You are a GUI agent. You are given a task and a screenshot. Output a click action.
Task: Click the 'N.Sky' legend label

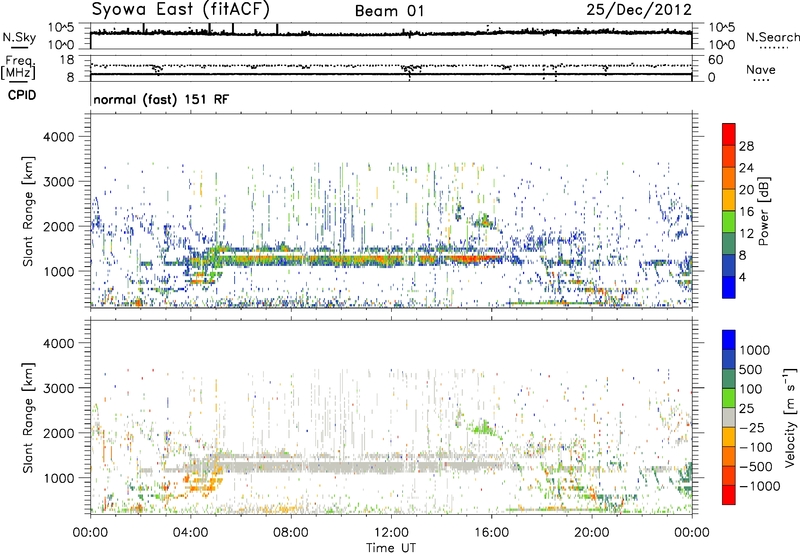pyautogui.click(x=19, y=37)
